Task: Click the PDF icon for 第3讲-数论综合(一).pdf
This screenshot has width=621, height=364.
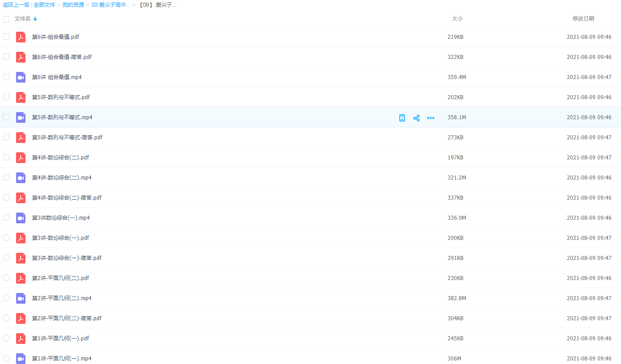Action: tap(21, 238)
